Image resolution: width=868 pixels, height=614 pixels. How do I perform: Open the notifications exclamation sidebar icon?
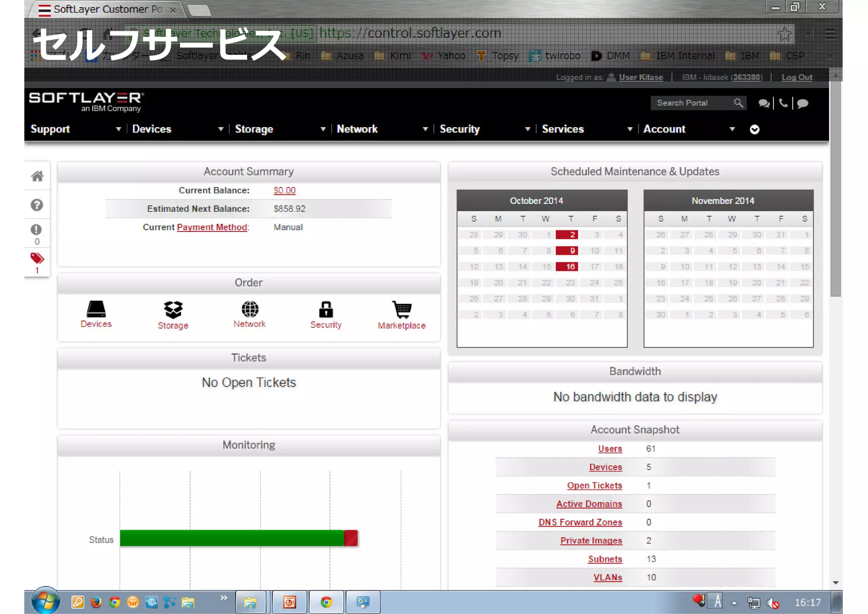(36, 229)
